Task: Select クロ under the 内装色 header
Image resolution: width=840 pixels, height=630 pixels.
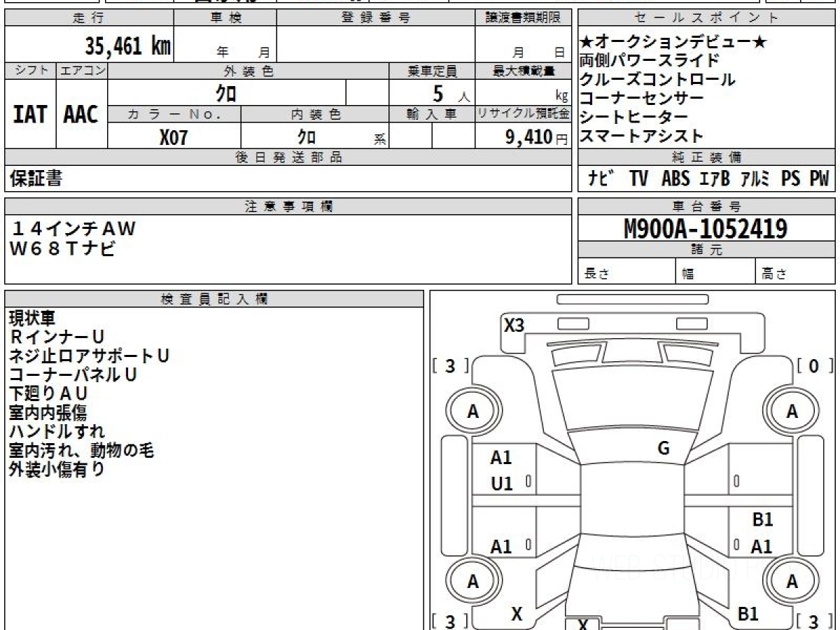Action: [307, 136]
